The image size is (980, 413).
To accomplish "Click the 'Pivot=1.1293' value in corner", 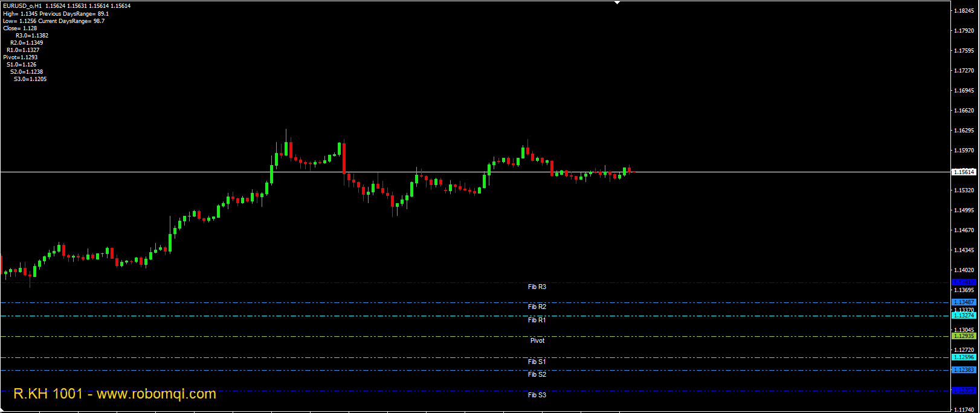I will point(20,57).
